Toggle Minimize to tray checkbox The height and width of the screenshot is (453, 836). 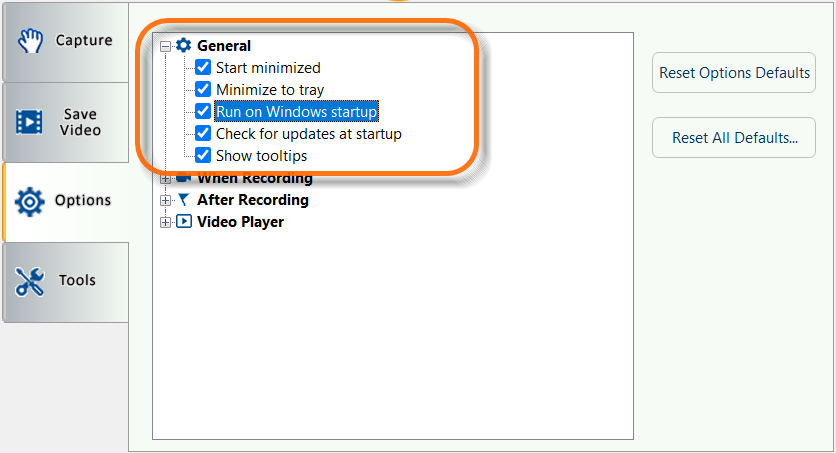point(203,90)
